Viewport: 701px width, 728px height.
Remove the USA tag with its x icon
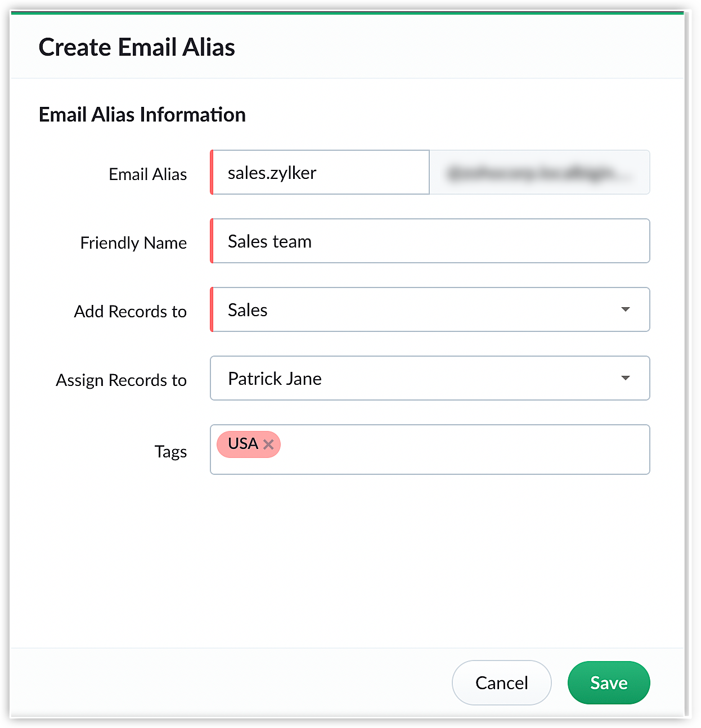pyautogui.click(x=268, y=444)
